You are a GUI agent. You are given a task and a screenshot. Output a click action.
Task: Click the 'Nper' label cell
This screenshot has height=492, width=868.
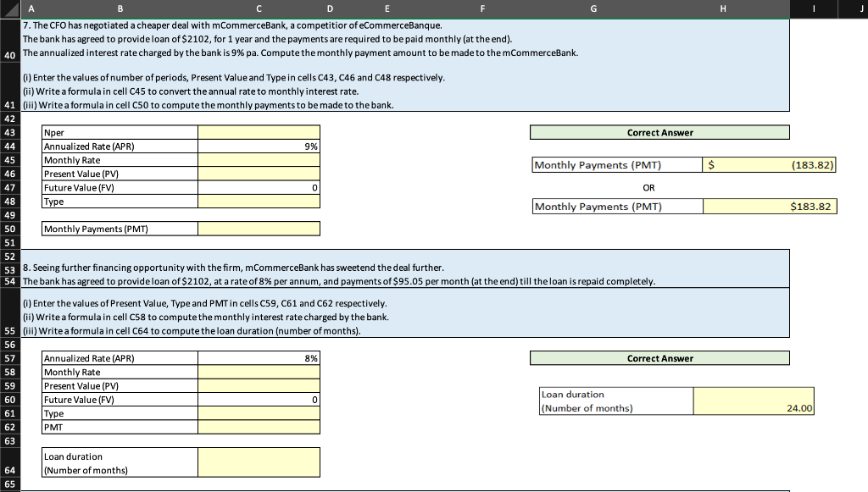point(120,133)
